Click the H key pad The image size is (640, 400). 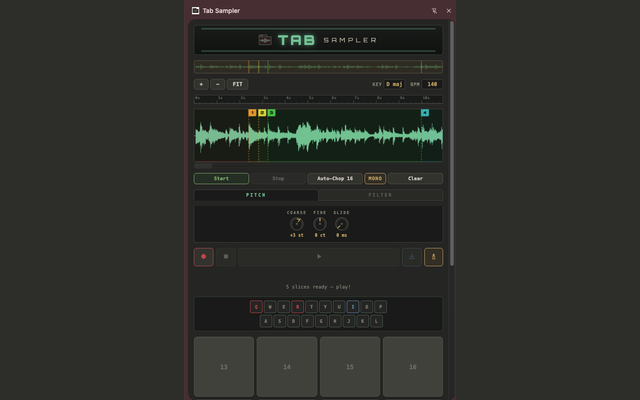click(x=335, y=321)
